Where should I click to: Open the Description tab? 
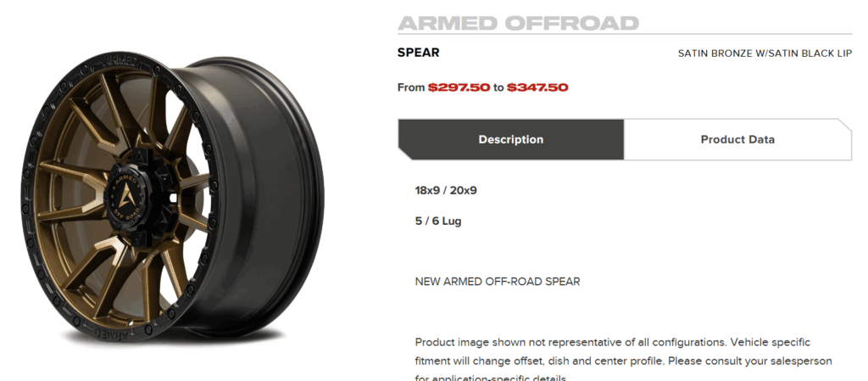point(510,139)
